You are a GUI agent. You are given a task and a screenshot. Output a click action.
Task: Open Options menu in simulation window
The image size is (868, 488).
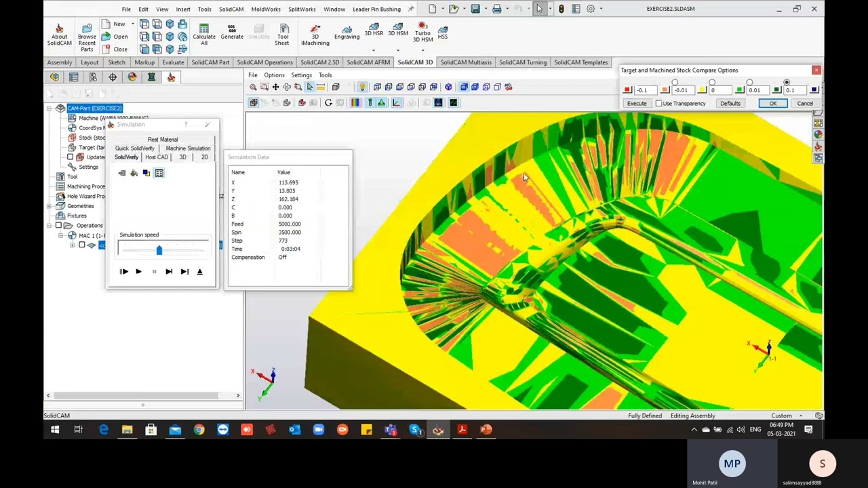point(274,75)
